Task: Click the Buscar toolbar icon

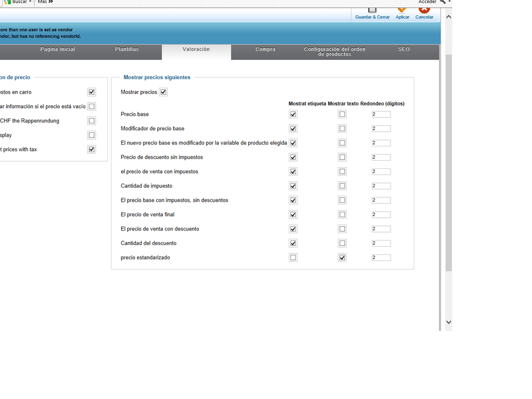Action: click(7, 2)
